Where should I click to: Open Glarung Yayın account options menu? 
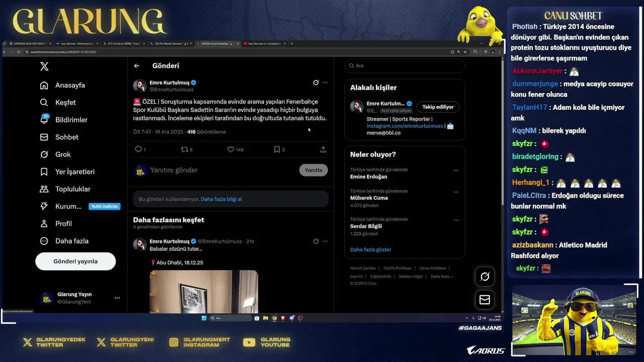117,298
